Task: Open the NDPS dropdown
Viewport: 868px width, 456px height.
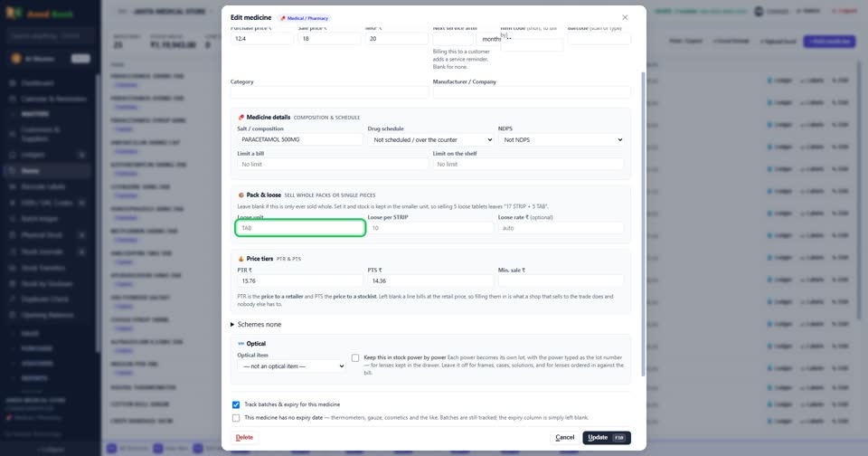Action: click(x=561, y=139)
